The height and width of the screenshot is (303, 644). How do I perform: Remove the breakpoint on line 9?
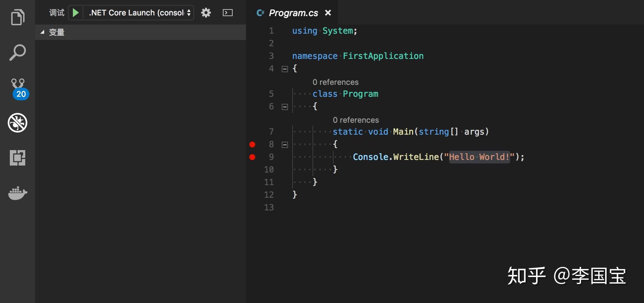pos(252,157)
